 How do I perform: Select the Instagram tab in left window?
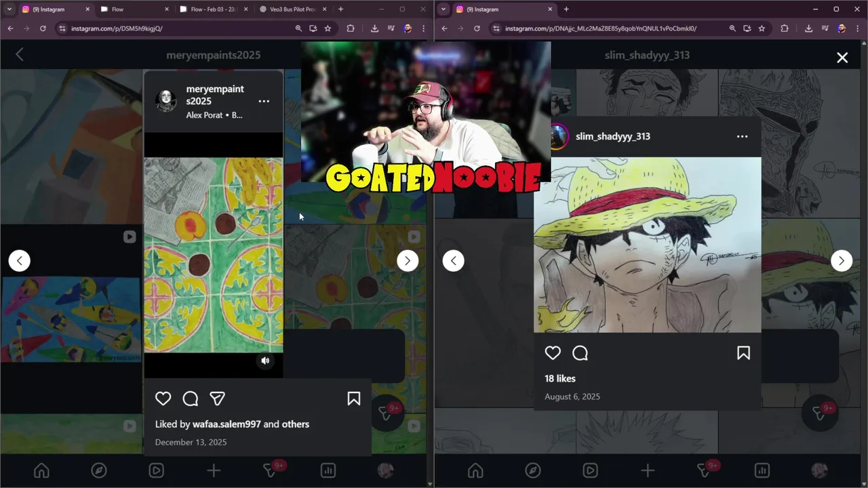click(54, 9)
